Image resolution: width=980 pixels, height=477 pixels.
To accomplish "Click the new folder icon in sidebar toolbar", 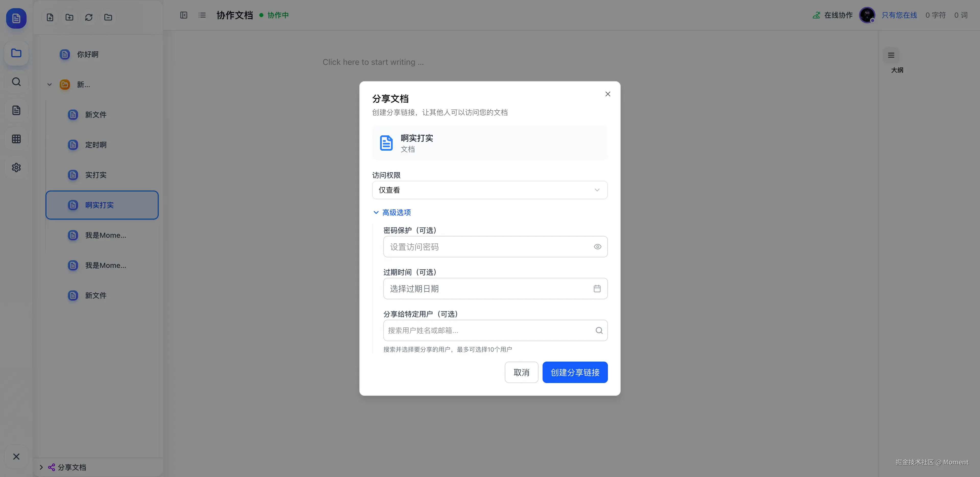I will click(69, 17).
